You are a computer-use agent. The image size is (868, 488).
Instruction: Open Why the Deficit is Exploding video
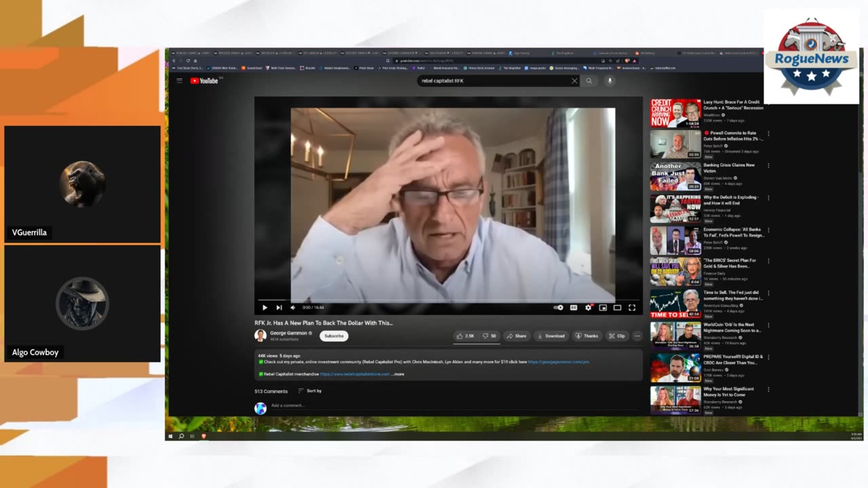click(x=730, y=200)
